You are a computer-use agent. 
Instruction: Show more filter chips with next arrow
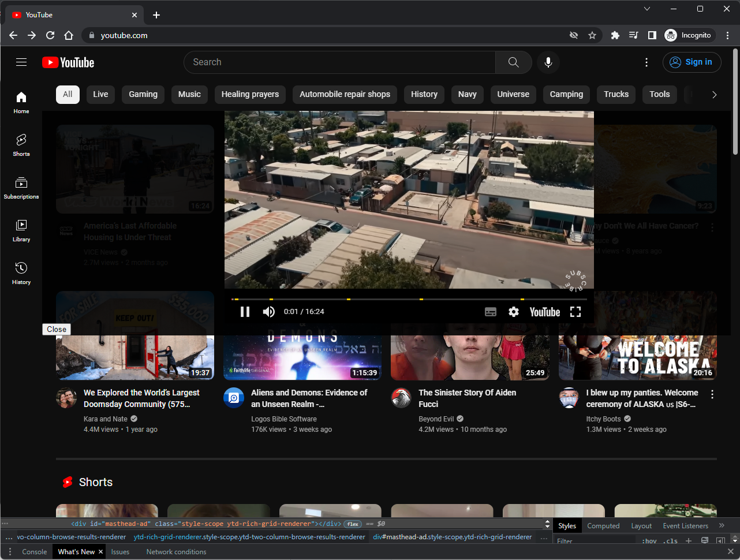[x=714, y=95]
